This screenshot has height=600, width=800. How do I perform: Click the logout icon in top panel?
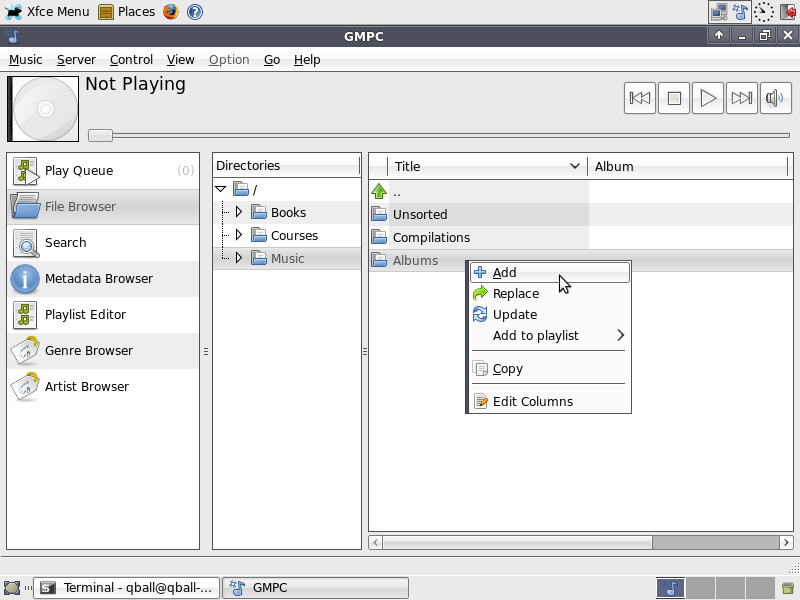[x=788, y=11]
